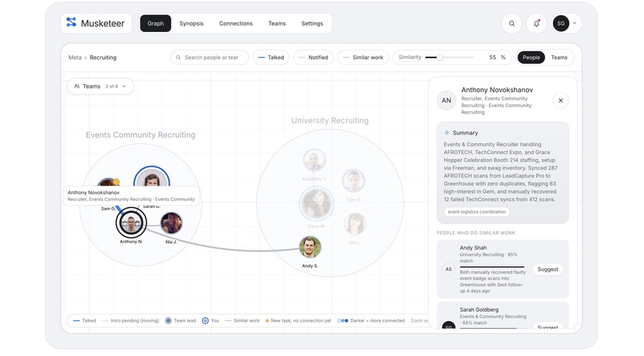Screen dimensions: 644x356
Task: Select the Sarah G. team lead node
Action: click(x=152, y=178)
